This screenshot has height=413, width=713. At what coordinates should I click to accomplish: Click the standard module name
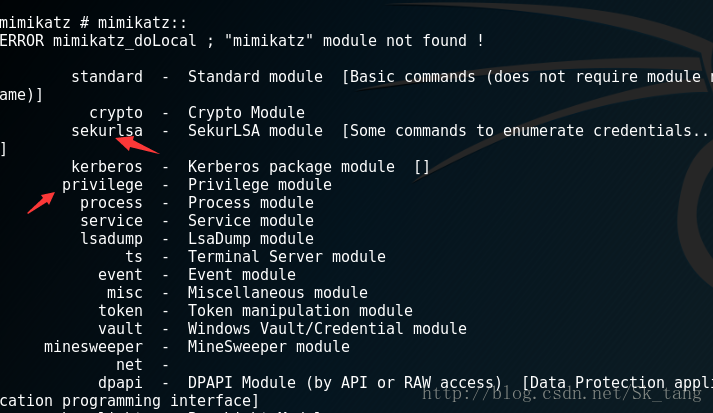tap(107, 77)
